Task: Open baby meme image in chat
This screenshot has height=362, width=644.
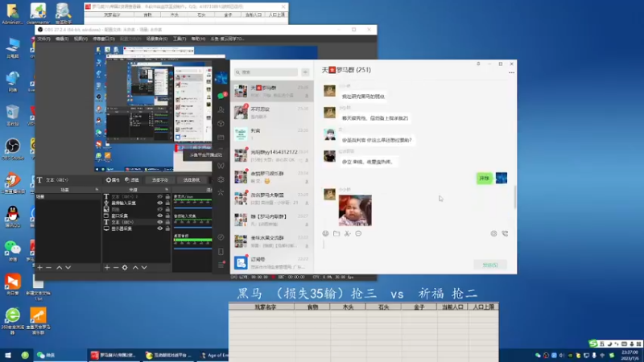Action: click(x=355, y=211)
